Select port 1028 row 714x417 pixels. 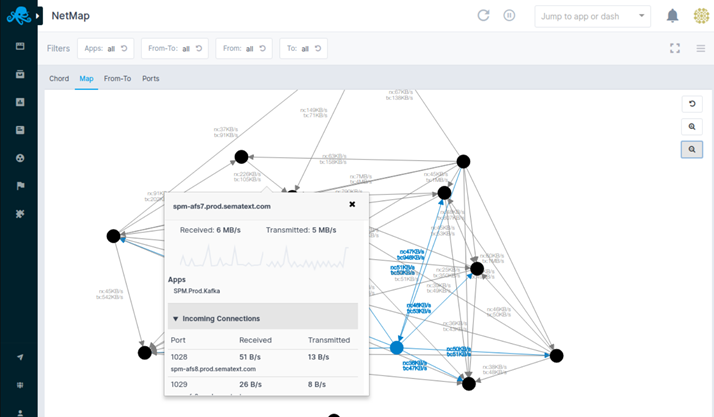coord(263,357)
